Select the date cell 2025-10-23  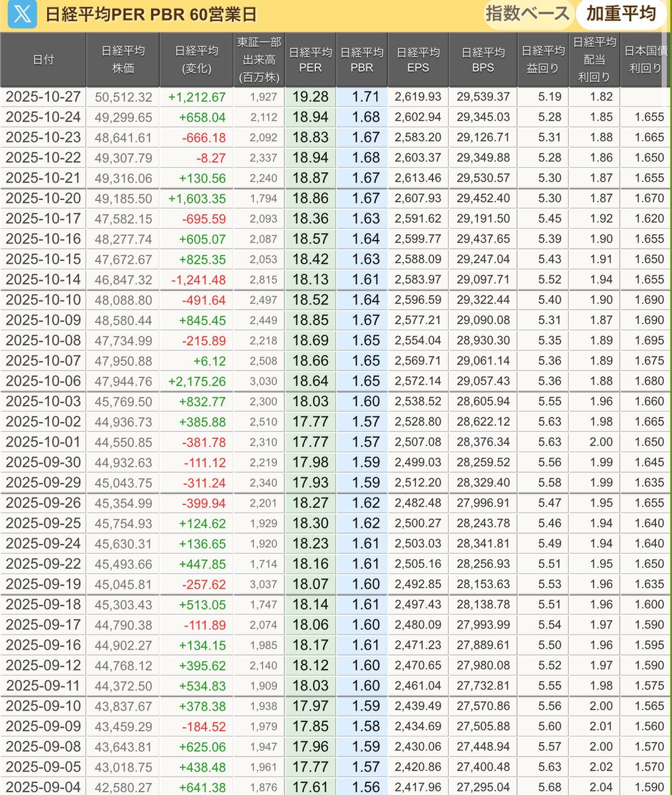(x=43, y=137)
